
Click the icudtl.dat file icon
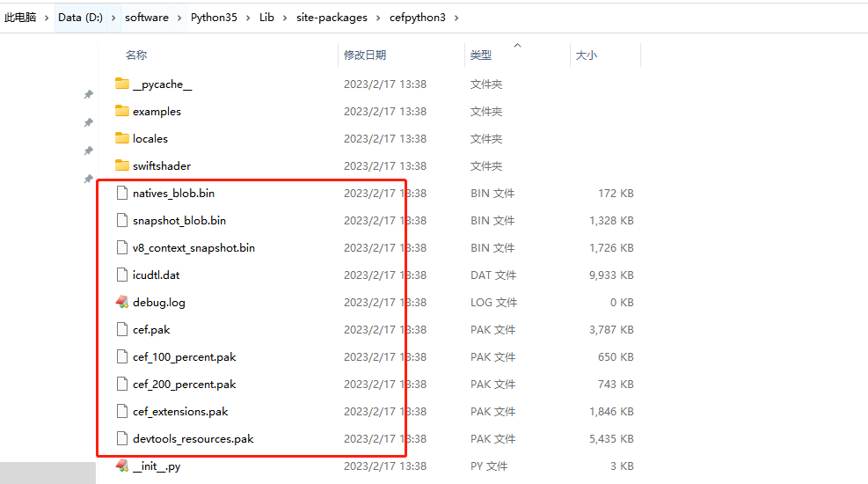click(121, 274)
